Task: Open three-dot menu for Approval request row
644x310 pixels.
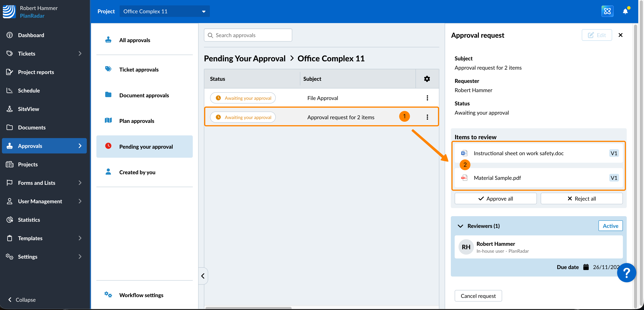Action: tap(427, 117)
